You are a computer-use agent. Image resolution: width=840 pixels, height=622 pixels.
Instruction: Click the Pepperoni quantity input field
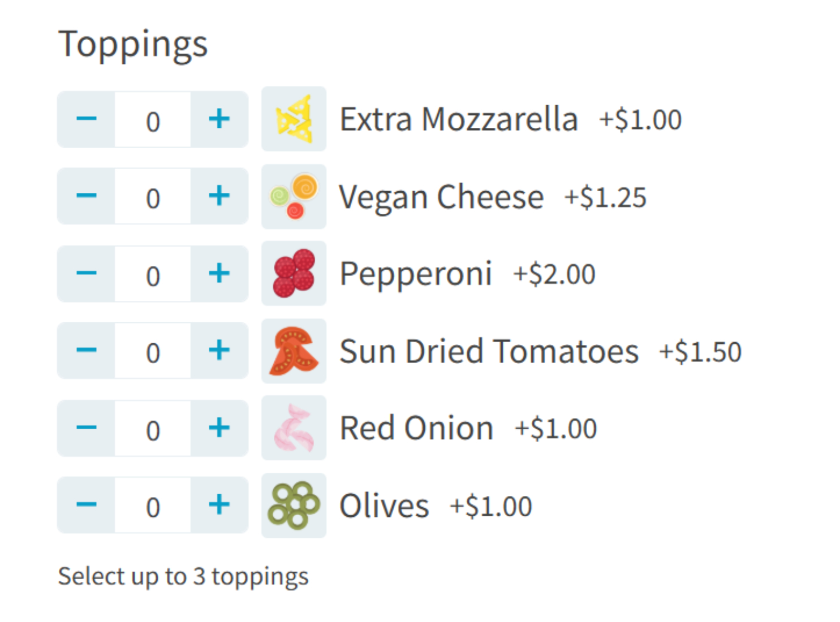(153, 274)
